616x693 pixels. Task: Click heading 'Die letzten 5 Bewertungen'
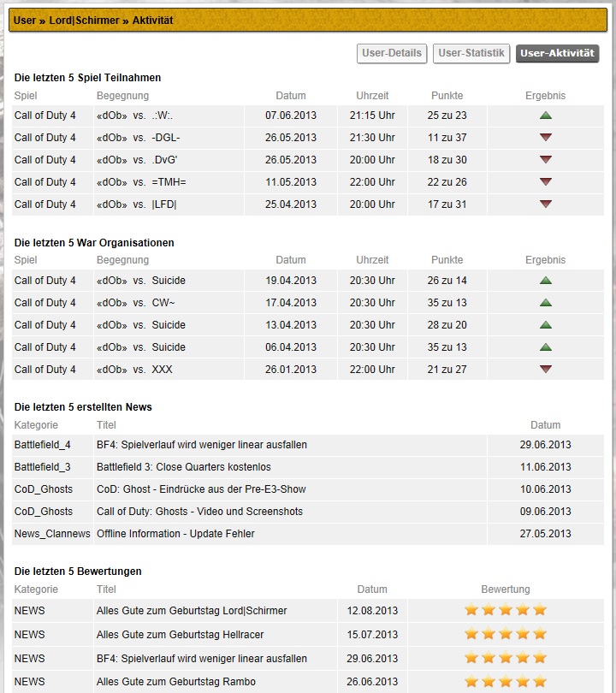(78, 572)
